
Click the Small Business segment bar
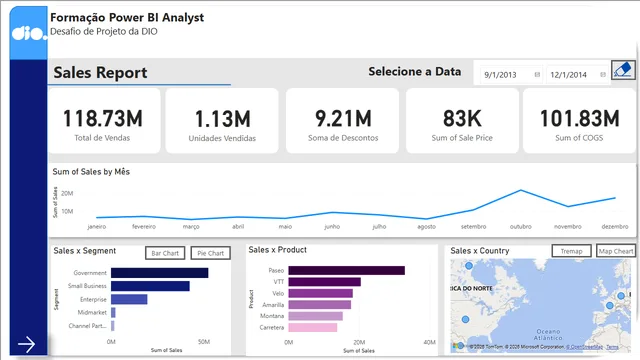150,286
